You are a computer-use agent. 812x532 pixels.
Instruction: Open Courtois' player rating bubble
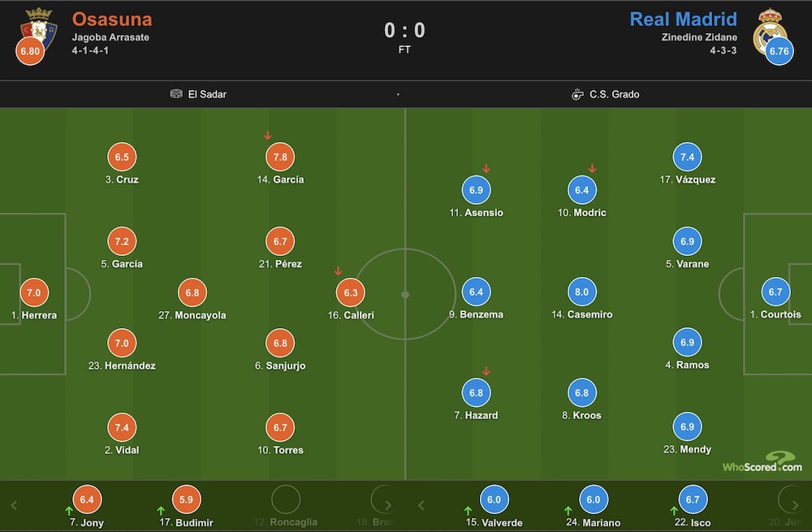click(775, 292)
